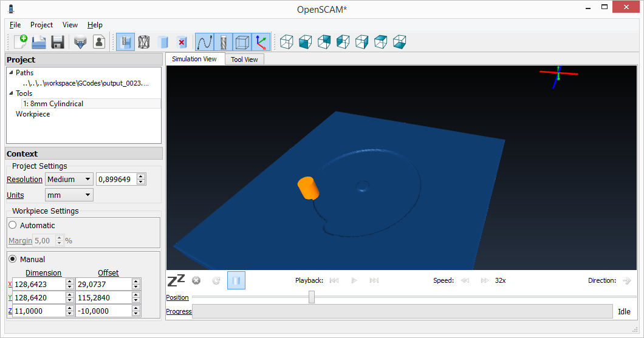This screenshot has height=338, width=644.
Task: Switch to wireframe display mode icon
Action: point(144,42)
